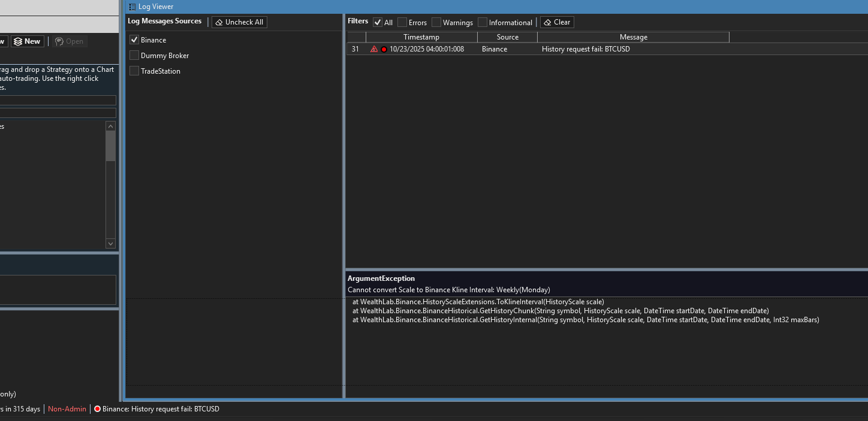Click the Open strategy button
This screenshot has width=868, height=421.
tap(69, 41)
